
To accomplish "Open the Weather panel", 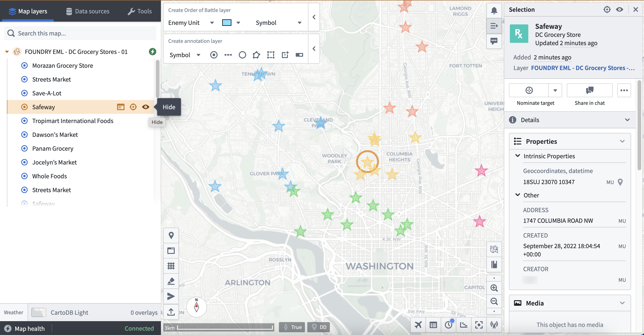I will click(x=14, y=312).
